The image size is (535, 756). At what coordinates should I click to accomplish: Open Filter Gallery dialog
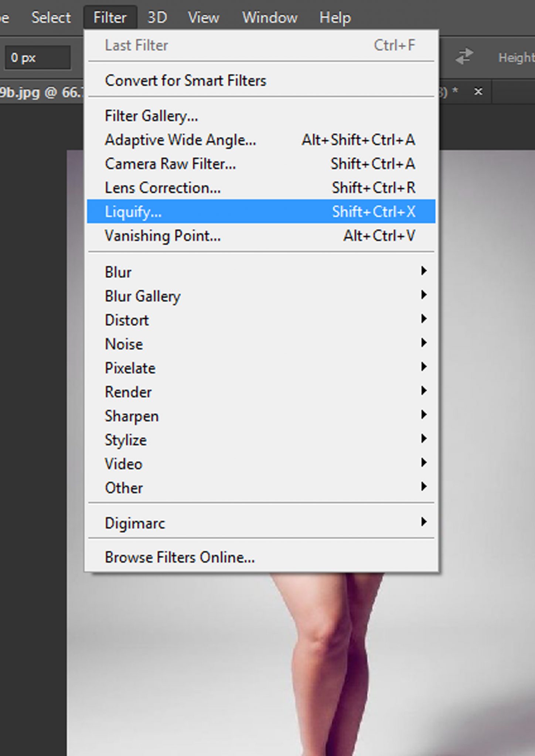[x=151, y=116]
